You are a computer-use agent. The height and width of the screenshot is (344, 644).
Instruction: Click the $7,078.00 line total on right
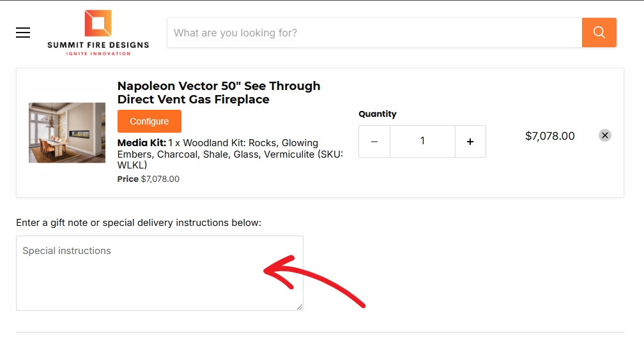[550, 136]
